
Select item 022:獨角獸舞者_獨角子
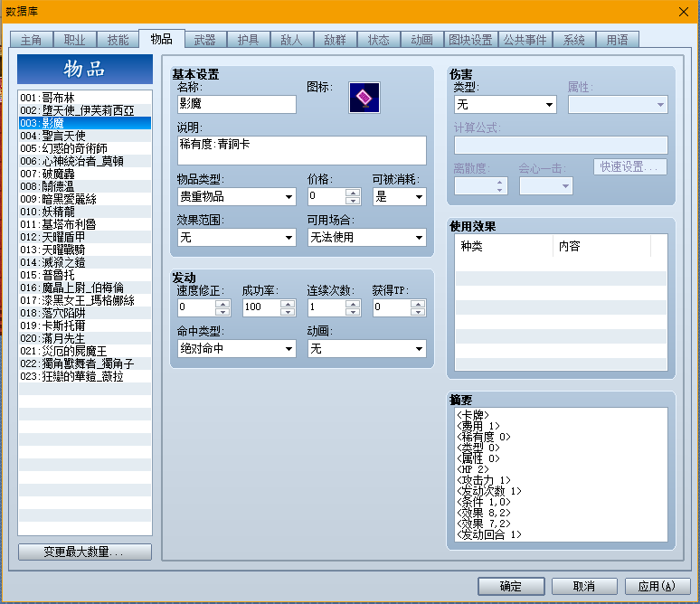click(85, 363)
